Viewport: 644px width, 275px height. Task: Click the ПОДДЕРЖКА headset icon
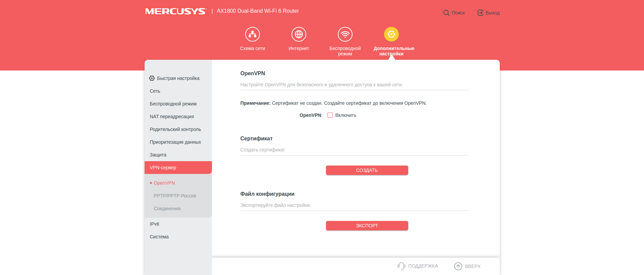pyautogui.click(x=401, y=266)
